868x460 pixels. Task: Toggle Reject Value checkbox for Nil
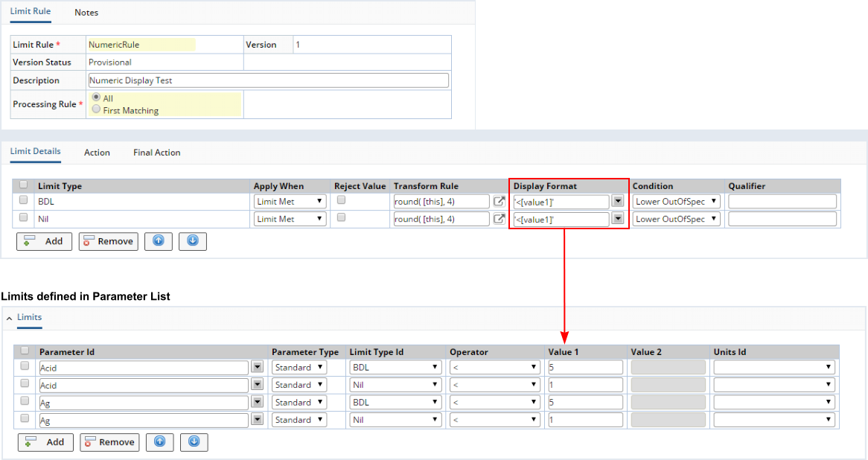click(342, 217)
